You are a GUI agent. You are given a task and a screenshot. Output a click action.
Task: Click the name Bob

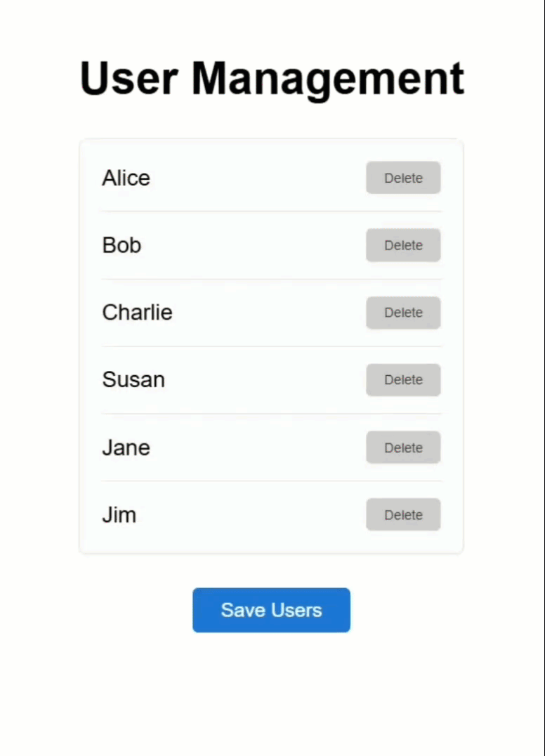[122, 245]
